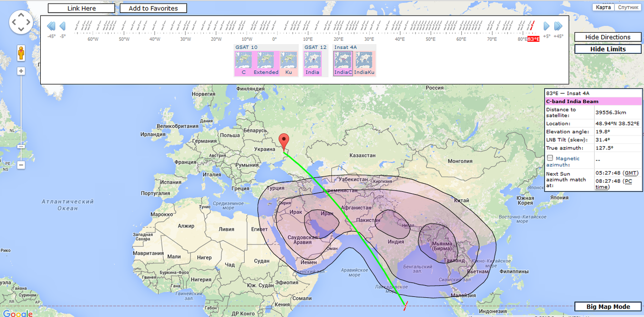Shift satellite arc 45 degrees west
Image resolution: width=644 pixels, height=317 pixels.
click(51, 26)
